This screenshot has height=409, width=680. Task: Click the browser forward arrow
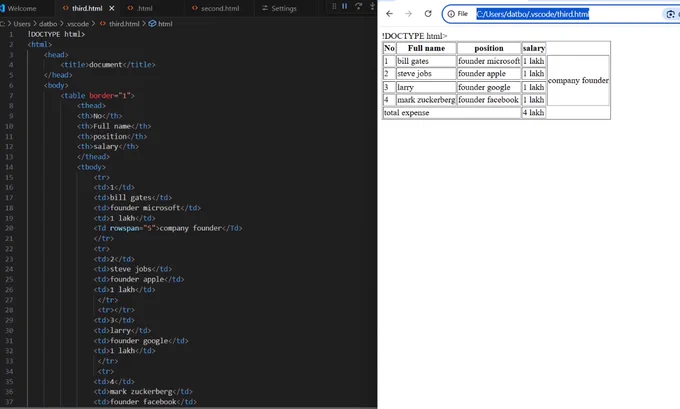(409, 14)
